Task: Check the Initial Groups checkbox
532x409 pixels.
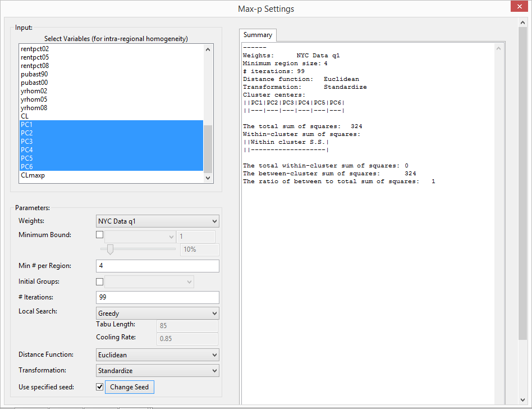Action: (x=99, y=281)
